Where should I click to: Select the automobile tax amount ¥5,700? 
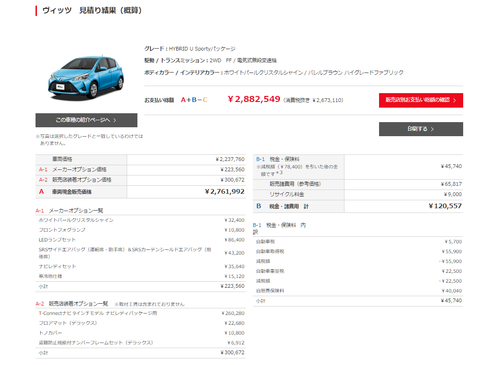pos(453,242)
